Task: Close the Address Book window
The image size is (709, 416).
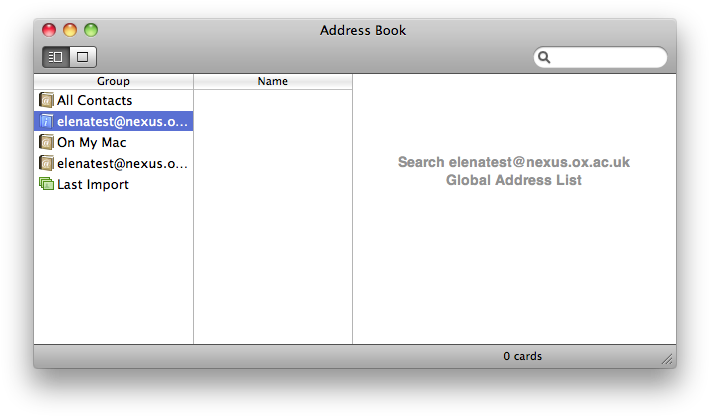Action: (x=49, y=30)
